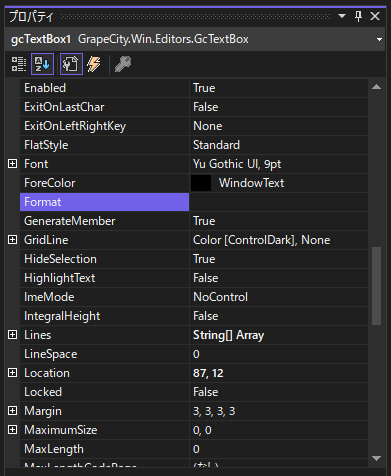391x476 pixels.
Task: Click the MaximumSize 0, 0 value
Action: (202, 430)
